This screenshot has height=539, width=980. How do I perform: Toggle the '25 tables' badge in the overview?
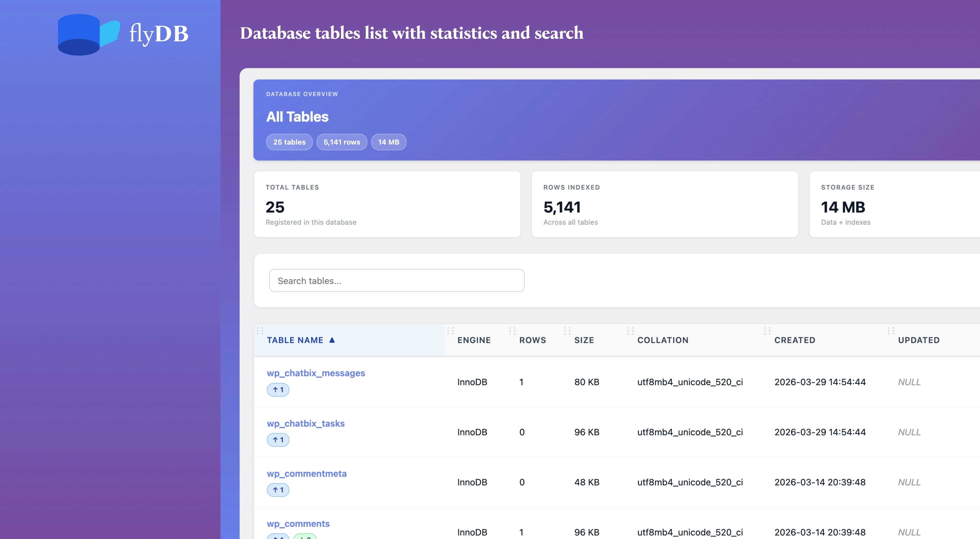pos(289,142)
